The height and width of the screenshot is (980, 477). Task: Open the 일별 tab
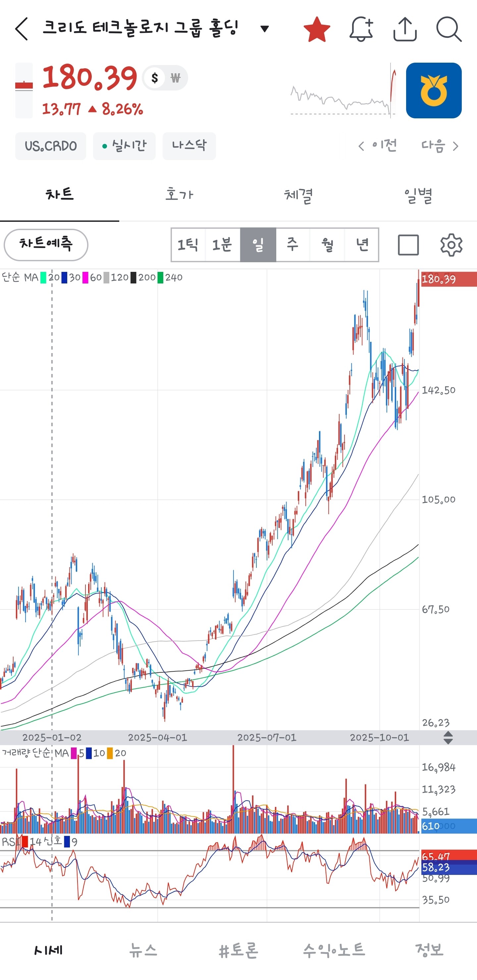click(418, 195)
